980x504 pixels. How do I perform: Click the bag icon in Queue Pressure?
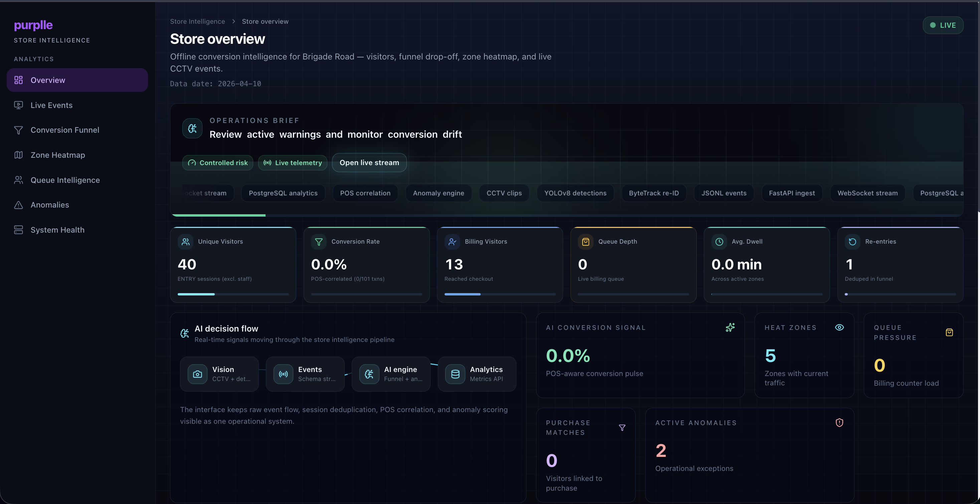pyautogui.click(x=949, y=332)
